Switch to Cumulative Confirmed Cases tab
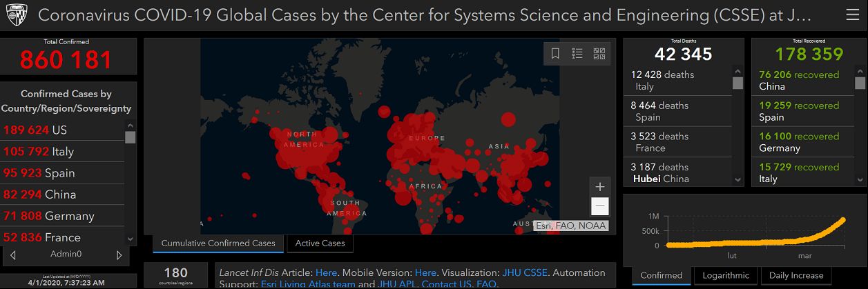 (x=218, y=243)
